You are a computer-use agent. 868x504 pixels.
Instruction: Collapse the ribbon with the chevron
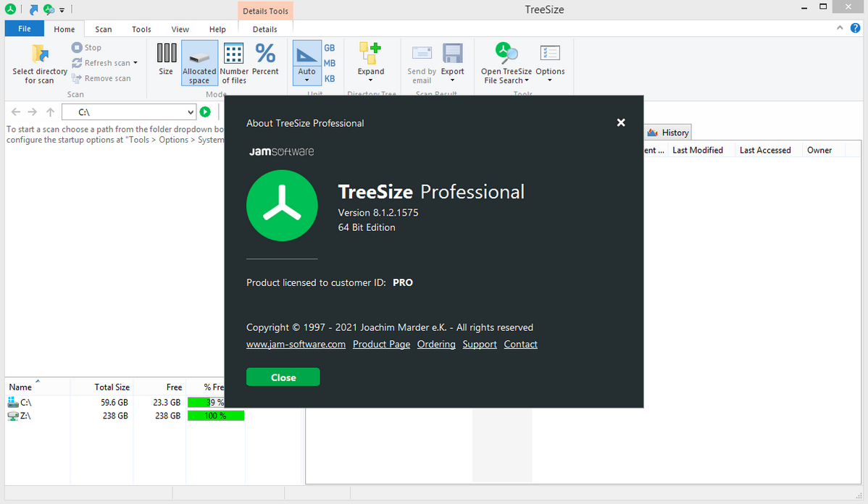click(840, 28)
